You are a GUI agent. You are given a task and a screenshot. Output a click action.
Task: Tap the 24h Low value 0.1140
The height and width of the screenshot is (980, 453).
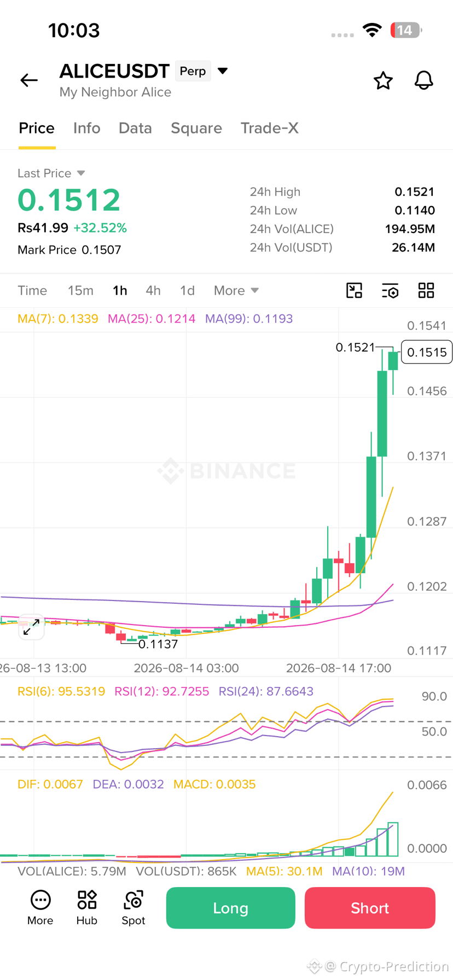point(415,211)
